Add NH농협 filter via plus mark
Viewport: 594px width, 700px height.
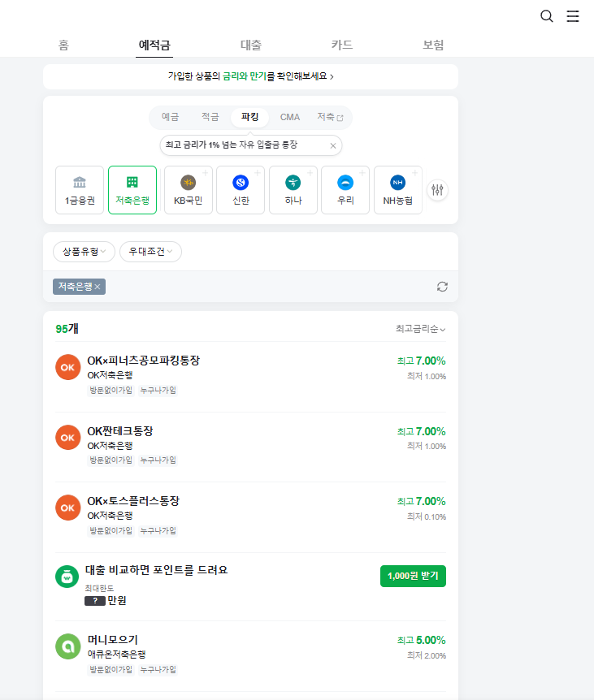(415, 173)
